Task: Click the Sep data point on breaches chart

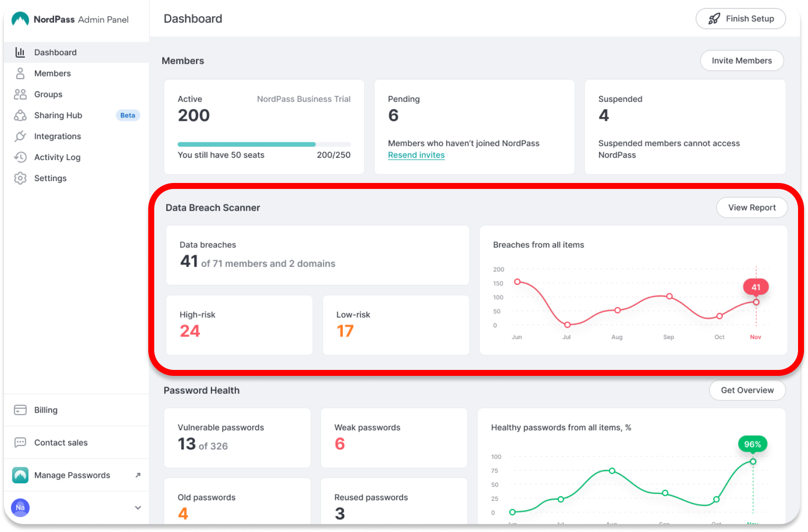Action: pyautogui.click(x=670, y=296)
